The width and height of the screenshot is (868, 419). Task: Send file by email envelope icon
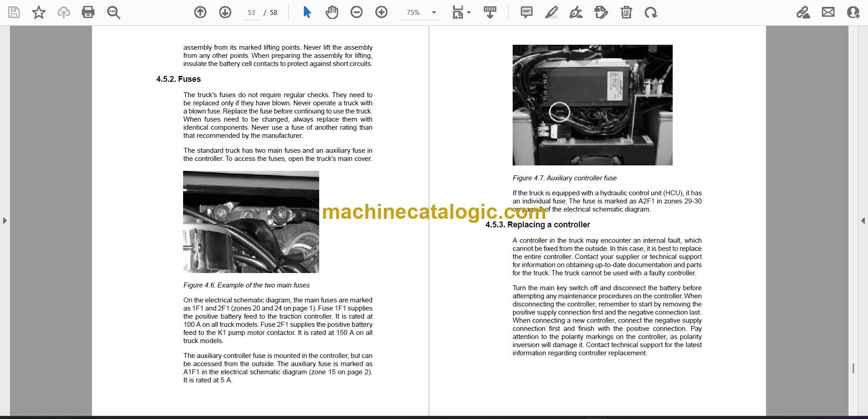pos(828,12)
